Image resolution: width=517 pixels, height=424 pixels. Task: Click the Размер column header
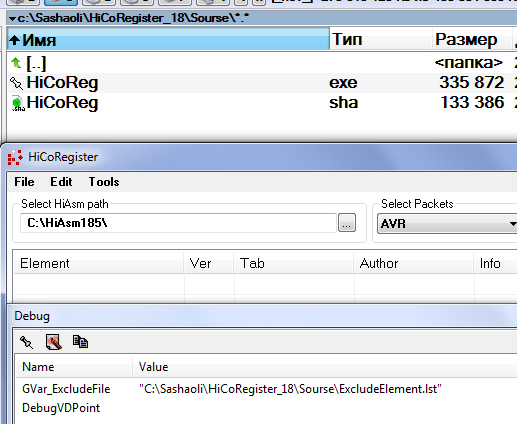[472, 40]
